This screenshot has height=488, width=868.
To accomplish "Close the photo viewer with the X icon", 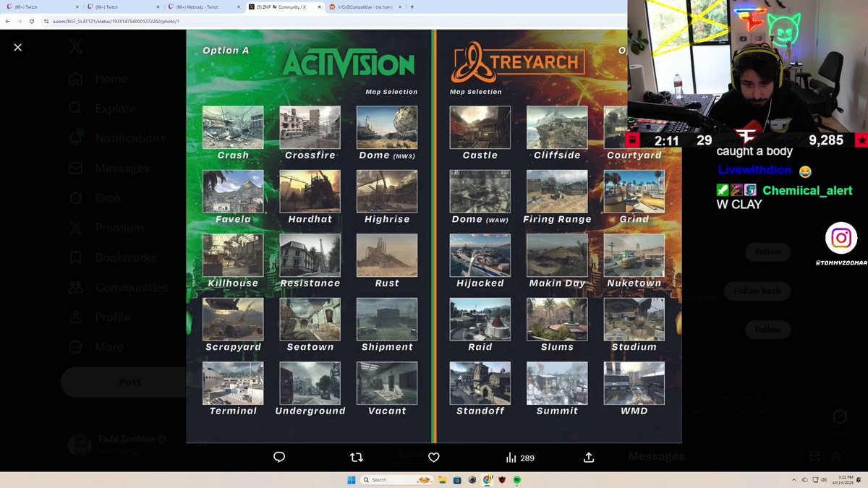I will point(17,47).
